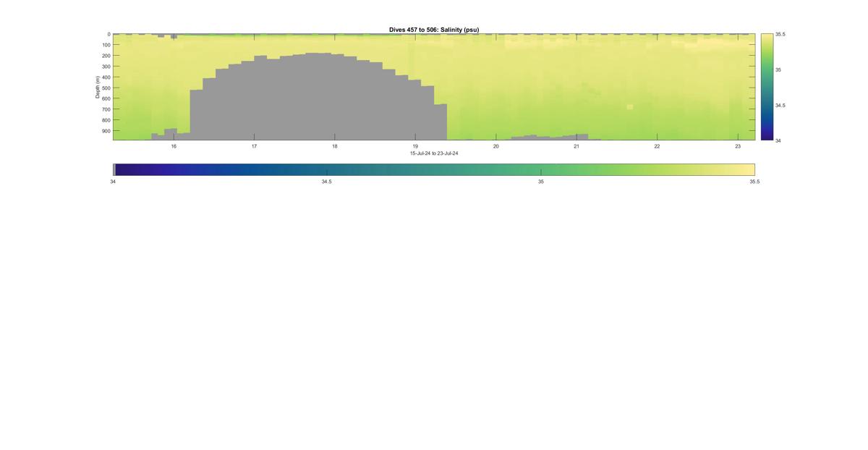This screenshot has width=868, height=450.
Task: Click x-axis tick label 23
Action: (738, 146)
